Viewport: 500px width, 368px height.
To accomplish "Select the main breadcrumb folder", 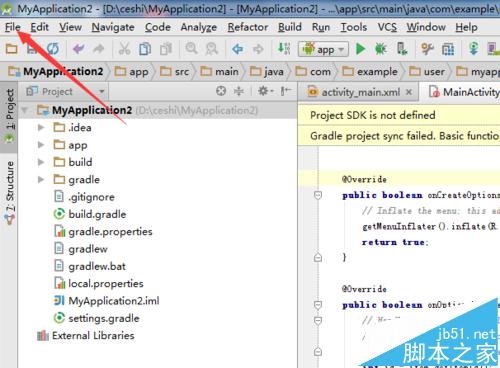I will (219, 71).
